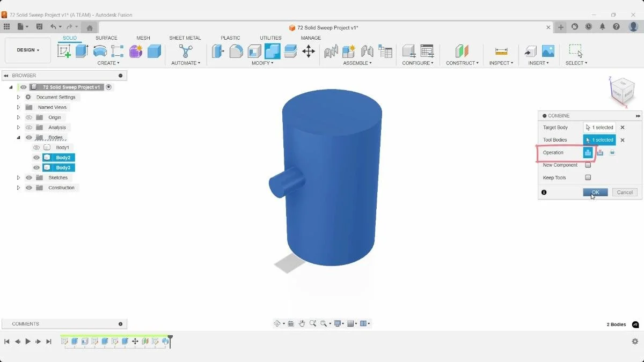
Task: Open the job status clock icon
Action: pos(589,27)
